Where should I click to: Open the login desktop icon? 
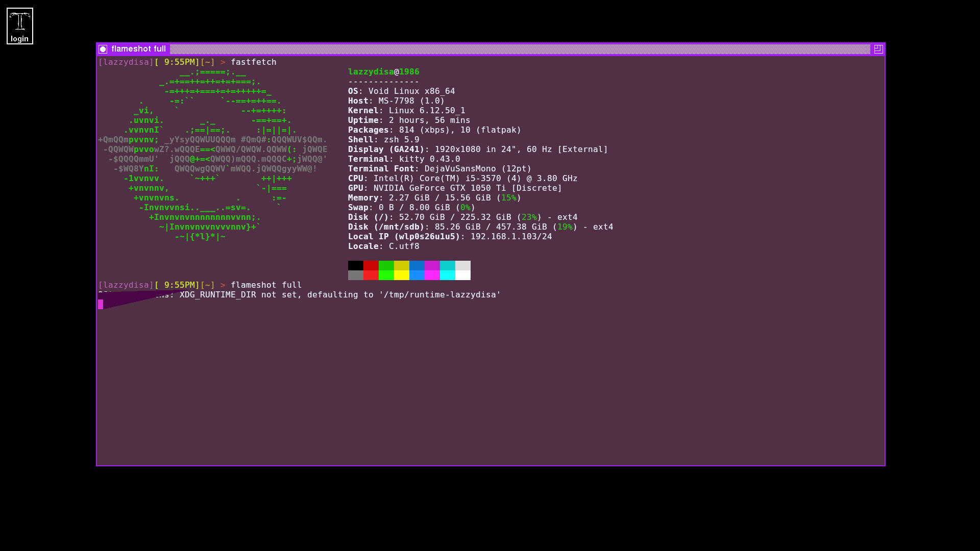pos(20,26)
